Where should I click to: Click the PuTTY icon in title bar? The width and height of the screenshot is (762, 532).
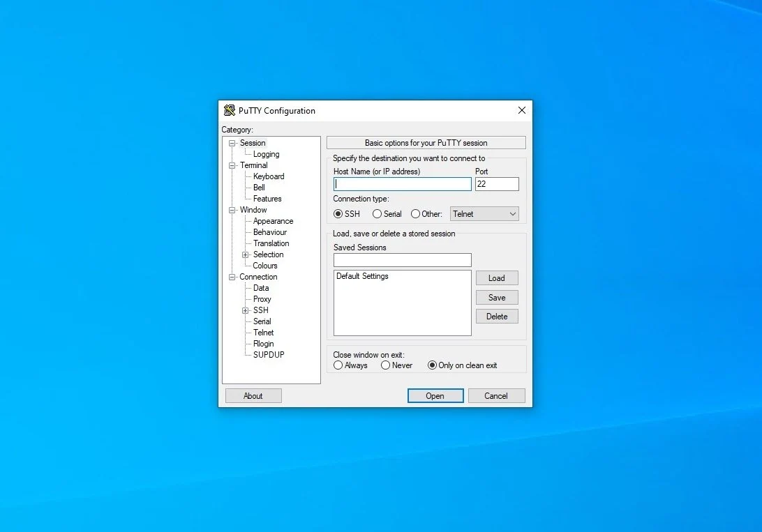(x=230, y=110)
